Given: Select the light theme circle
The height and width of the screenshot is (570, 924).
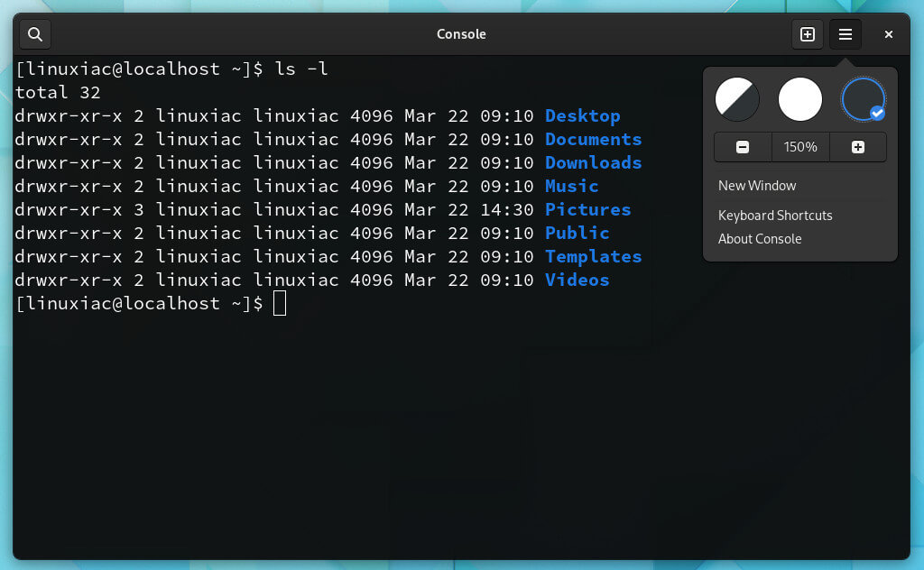Looking at the screenshot, I should point(800,99).
